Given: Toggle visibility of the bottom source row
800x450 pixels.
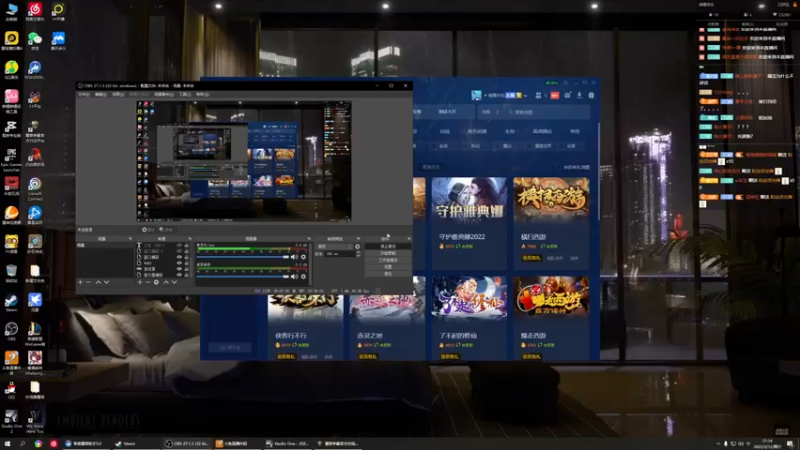Looking at the screenshot, I should click(x=179, y=275).
